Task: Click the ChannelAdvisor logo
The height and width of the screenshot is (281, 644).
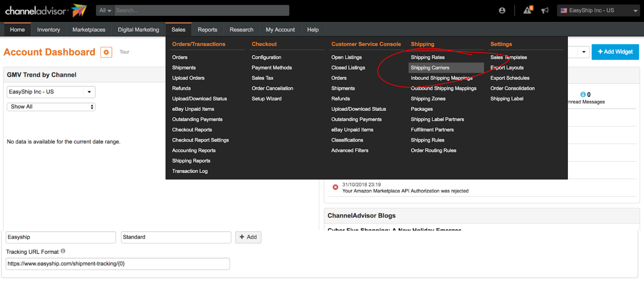Action: tap(46, 10)
